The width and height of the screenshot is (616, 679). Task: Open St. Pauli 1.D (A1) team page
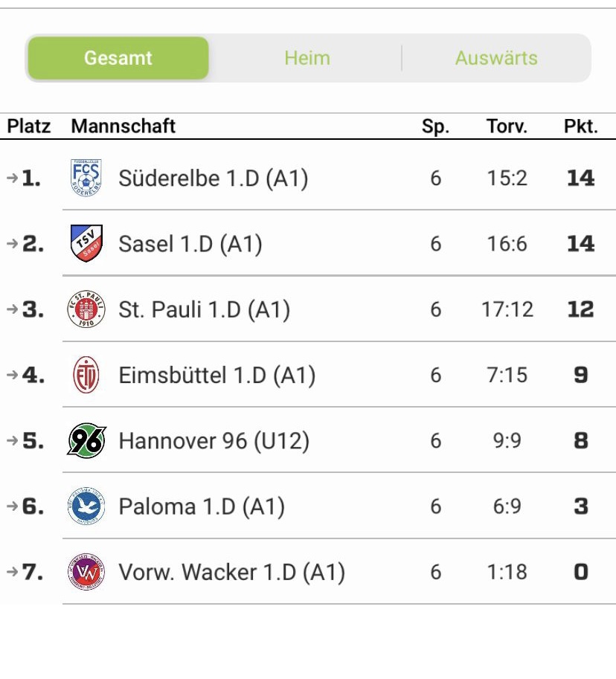205,309
